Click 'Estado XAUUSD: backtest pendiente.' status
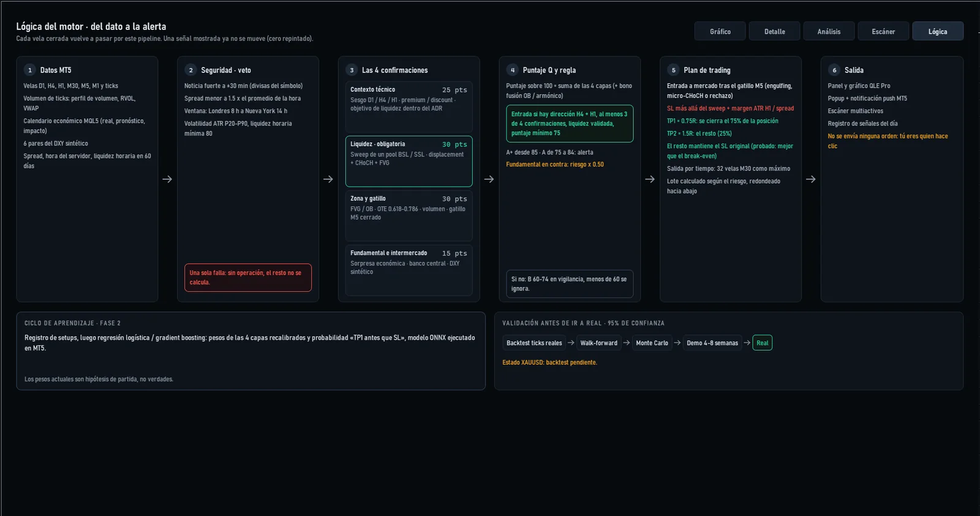Screen dimensions: 980x516 pos(550,363)
